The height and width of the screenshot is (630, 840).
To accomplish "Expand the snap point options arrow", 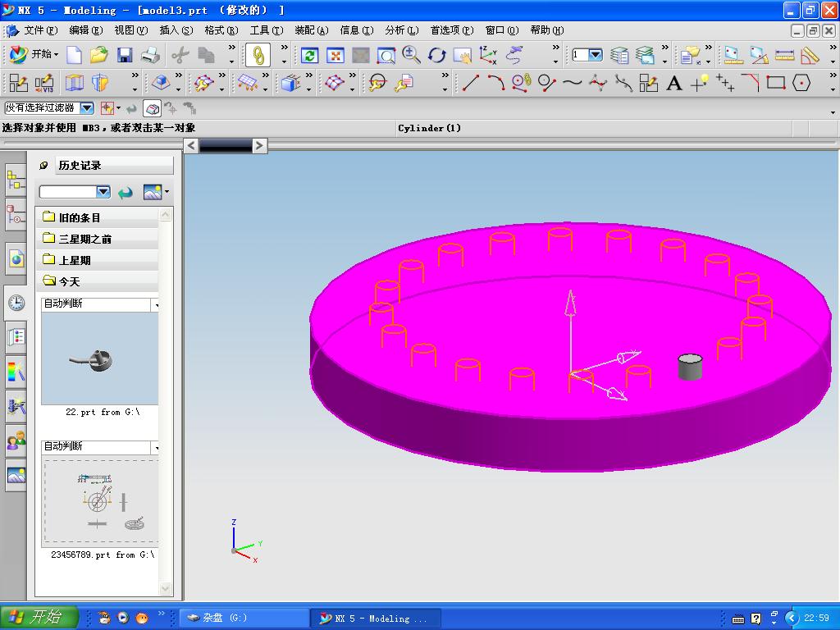I will coord(118,108).
